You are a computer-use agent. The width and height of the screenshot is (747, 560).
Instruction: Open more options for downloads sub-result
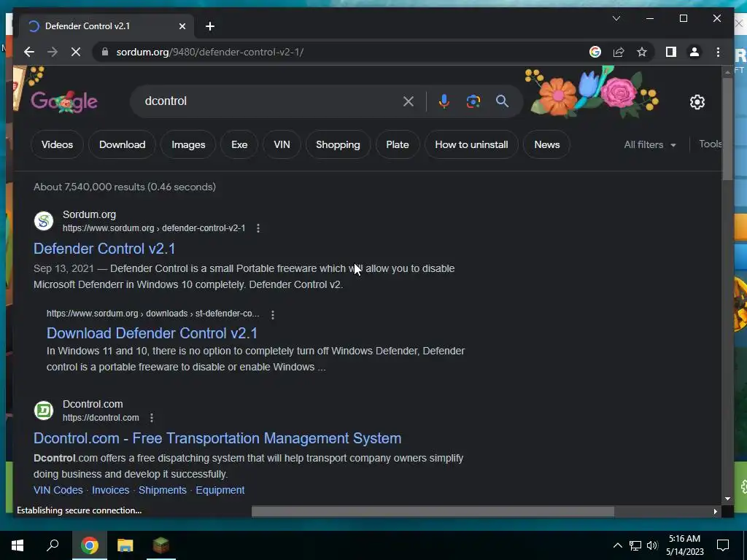click(273, 314)
